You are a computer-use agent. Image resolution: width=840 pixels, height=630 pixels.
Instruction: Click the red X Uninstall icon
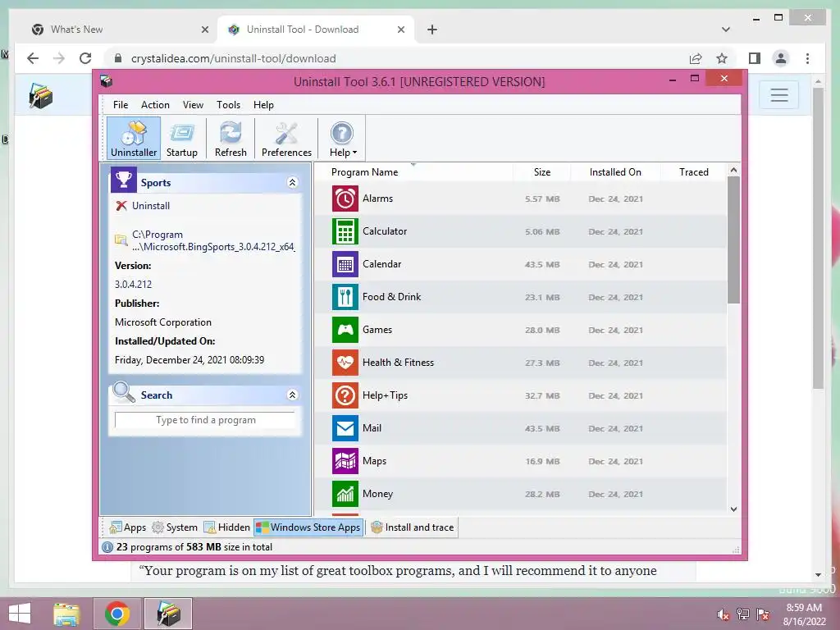(121, 206)
